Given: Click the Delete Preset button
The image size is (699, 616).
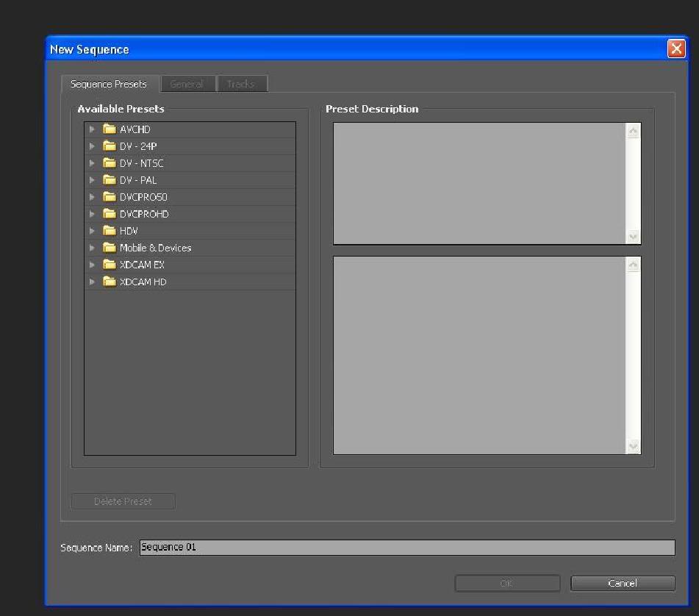Looking at the screenshot, I should pos(122,501).
